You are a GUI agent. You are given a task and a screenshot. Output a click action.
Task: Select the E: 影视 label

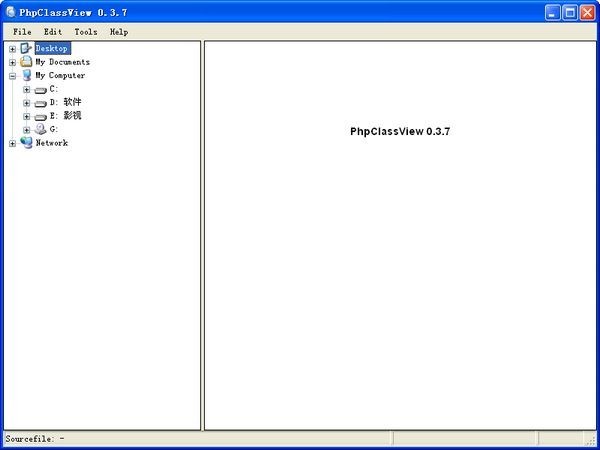click(x=65, y=116)
